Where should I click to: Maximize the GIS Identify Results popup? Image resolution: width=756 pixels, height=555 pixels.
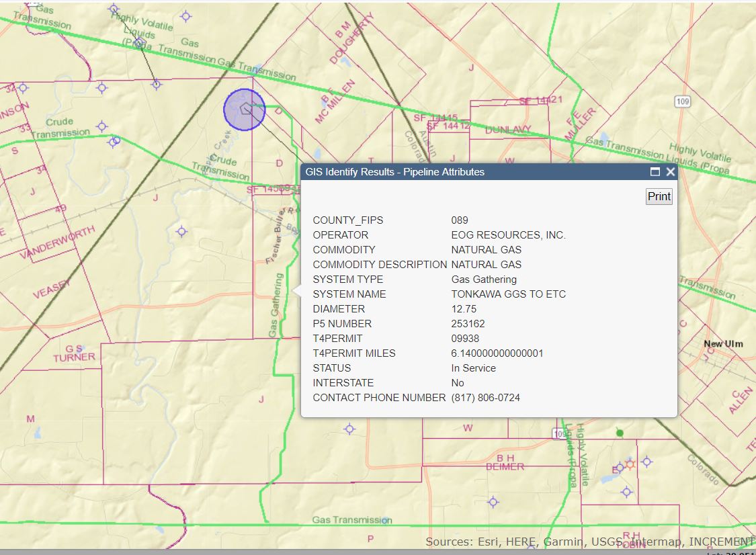pyautogui.click(x=655, y=171)
